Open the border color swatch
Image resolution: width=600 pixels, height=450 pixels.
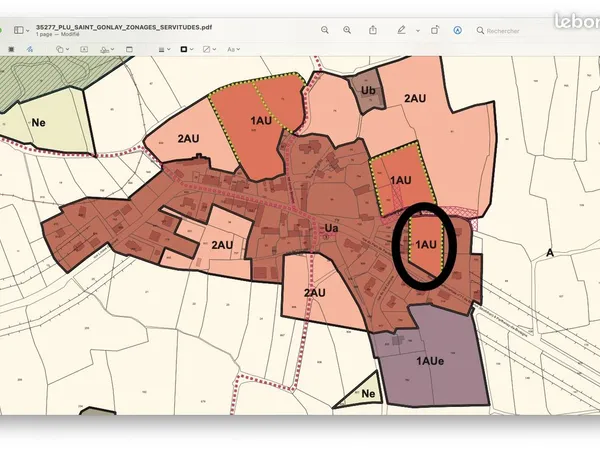[184, 49]
